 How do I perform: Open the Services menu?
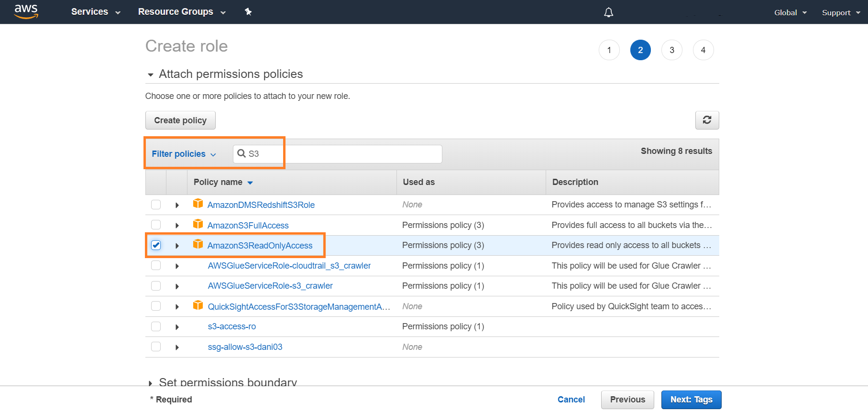[x=95, y=12]
